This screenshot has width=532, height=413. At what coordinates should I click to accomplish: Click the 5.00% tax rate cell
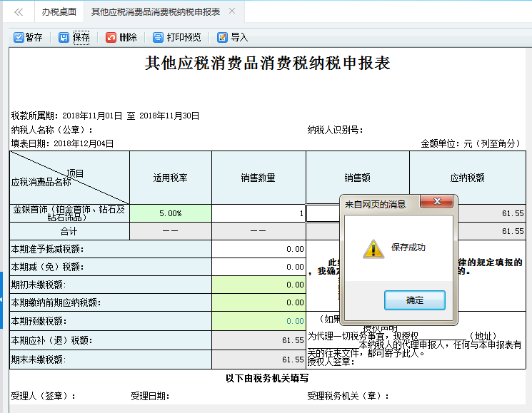click(x=171, y=213)
